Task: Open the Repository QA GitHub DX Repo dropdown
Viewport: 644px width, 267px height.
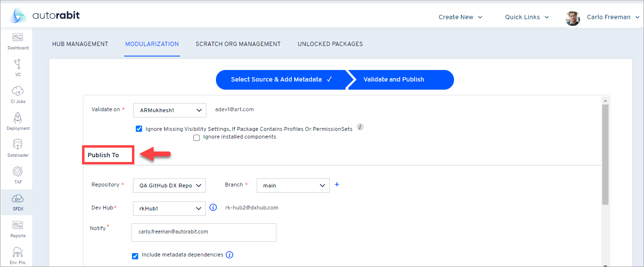Action: tap(169, 186)
